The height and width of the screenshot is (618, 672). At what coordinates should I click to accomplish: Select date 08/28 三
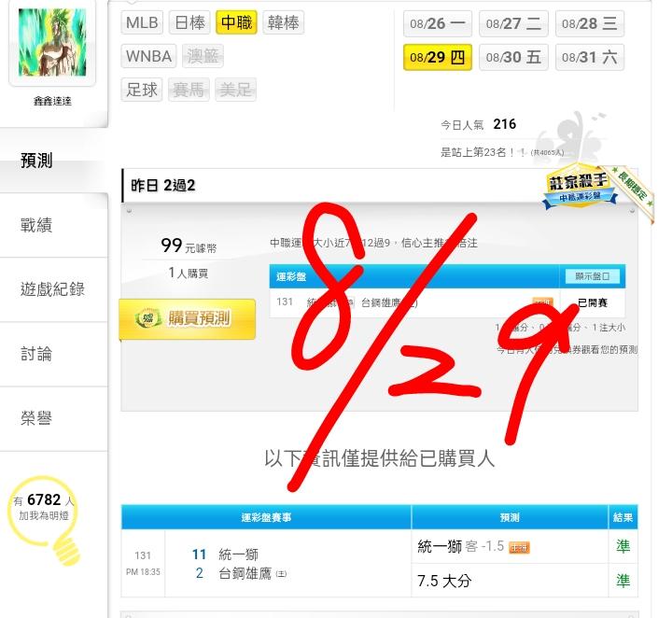(590, 24)
